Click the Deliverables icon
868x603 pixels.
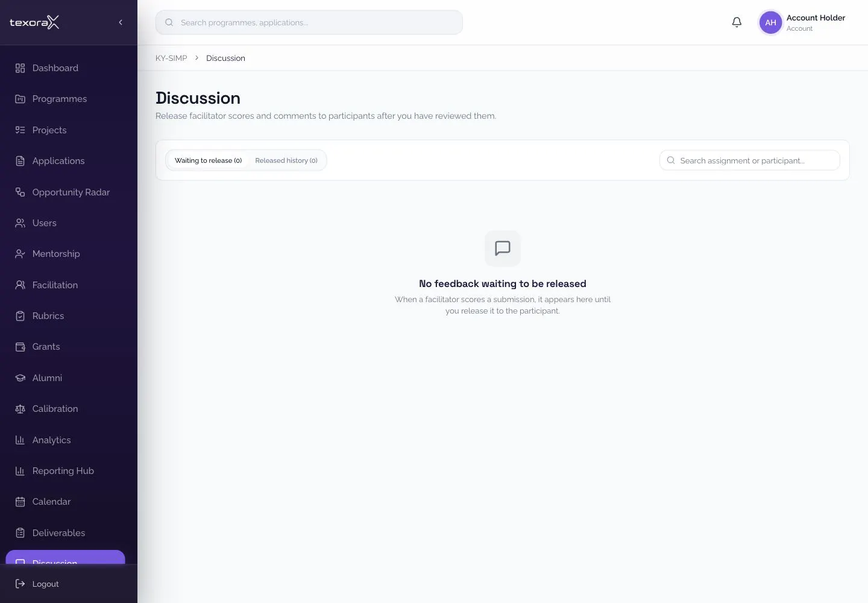[x=20, y=533]
